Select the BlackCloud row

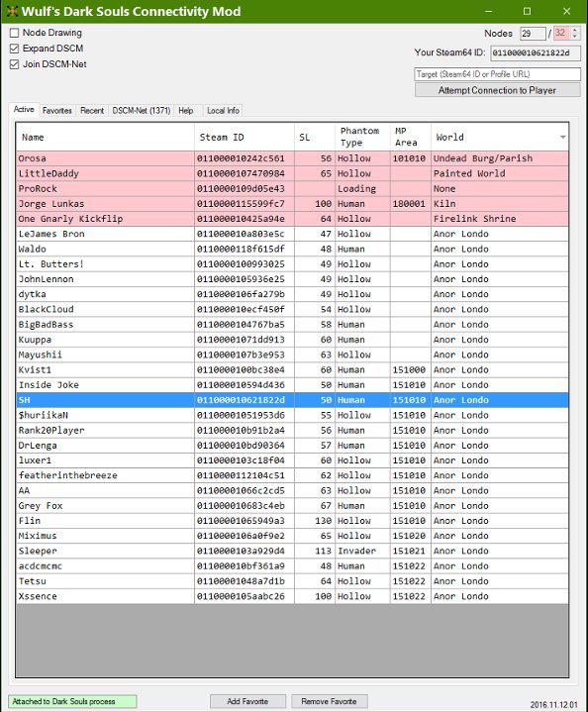click(292, 309)
